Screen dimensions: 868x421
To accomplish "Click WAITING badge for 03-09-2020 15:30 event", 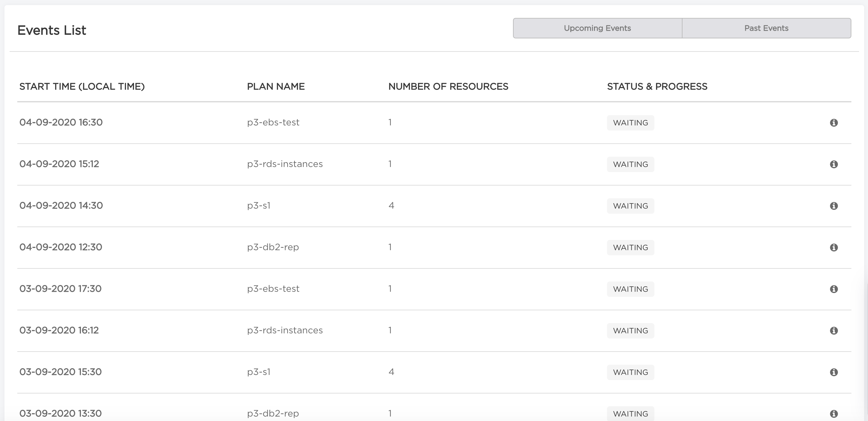I will click(x=630, y=372).
